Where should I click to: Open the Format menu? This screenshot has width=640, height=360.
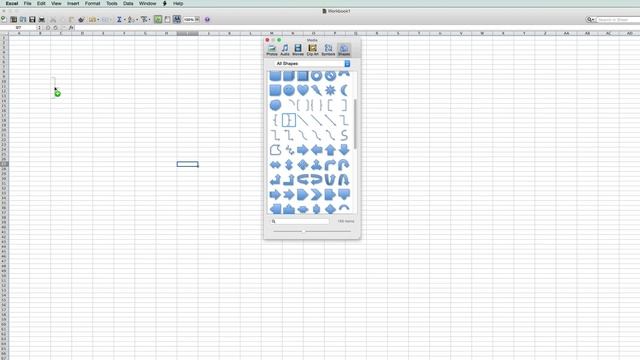click(x=93, y=3)
